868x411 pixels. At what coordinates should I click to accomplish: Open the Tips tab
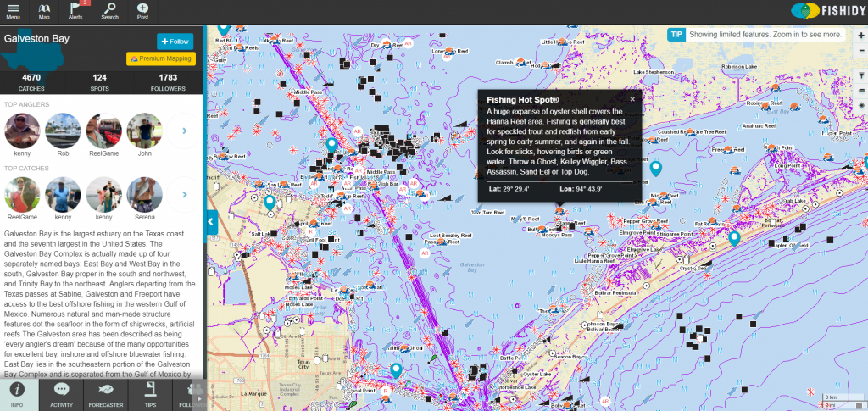click(150, 394)
